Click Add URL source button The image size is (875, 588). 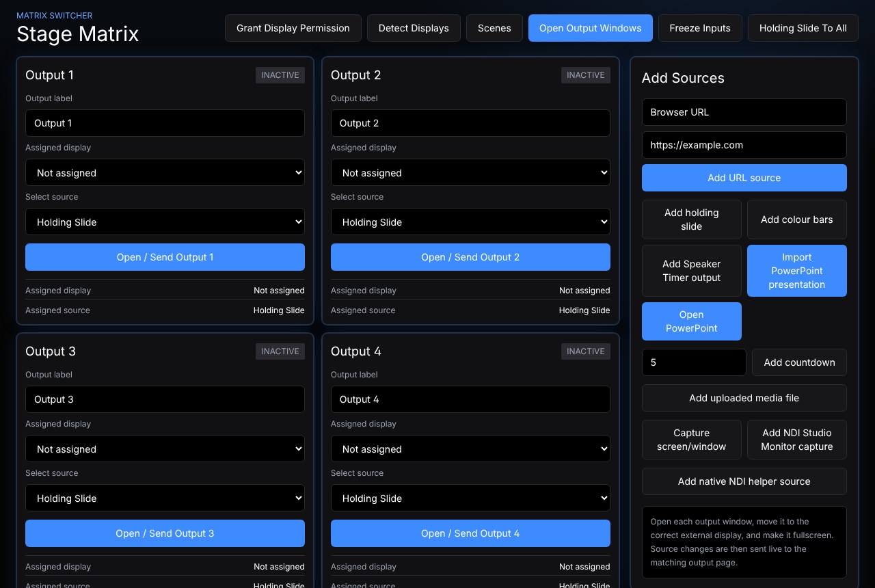[x=744, y=178]
